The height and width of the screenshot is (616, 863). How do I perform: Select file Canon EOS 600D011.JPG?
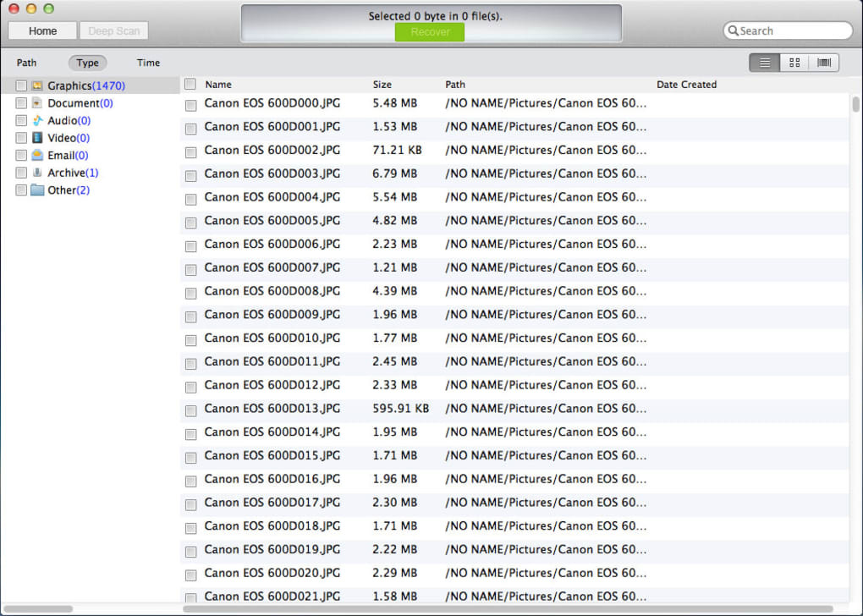pos(272,361)
